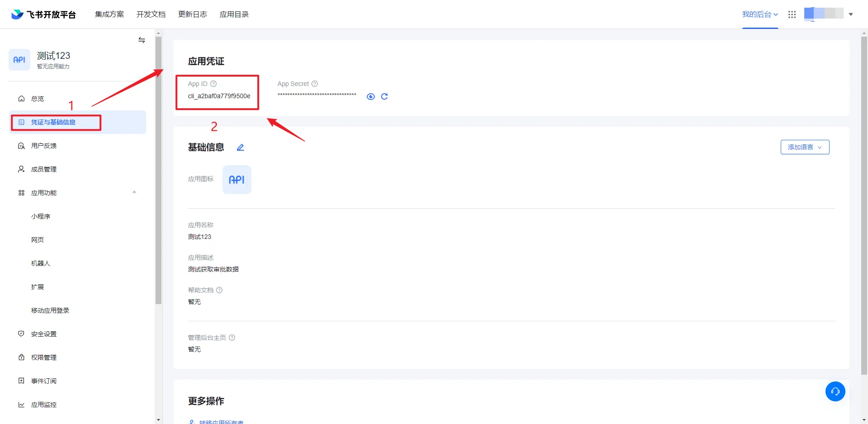Click the main page vertical scrollbar
The height and width of the screenshot is (424, 868).
click(864, 204)
